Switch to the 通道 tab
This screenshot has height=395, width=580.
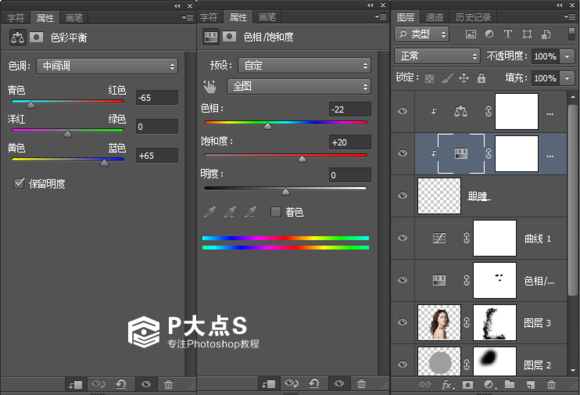pos(434,17)
